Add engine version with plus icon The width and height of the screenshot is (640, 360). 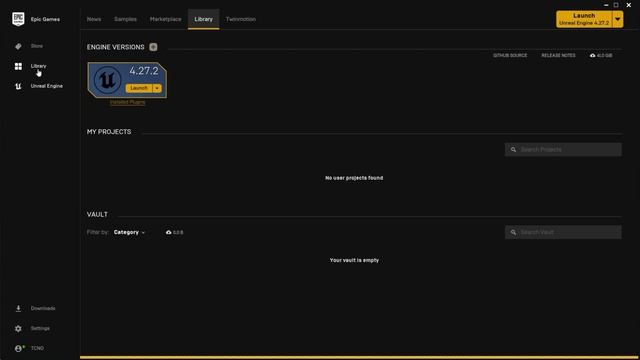pyautogui.click(x=153, y=47)
